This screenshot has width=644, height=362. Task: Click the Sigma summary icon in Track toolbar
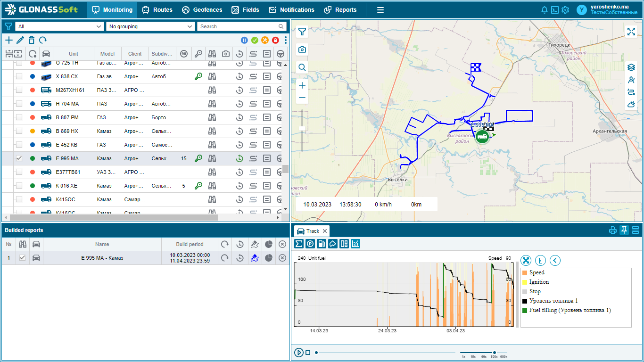click(299, 244)
